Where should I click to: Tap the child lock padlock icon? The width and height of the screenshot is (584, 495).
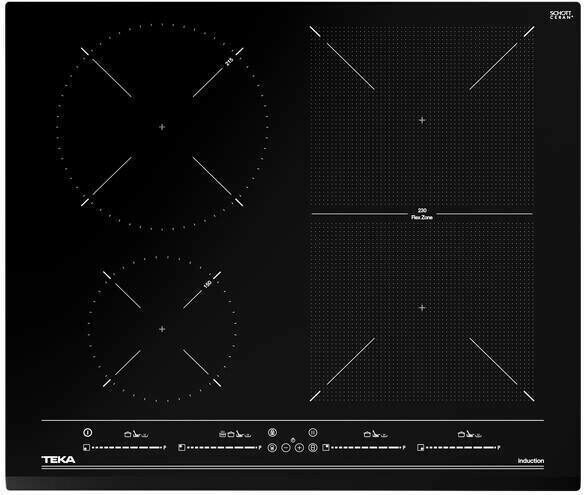[x=272, y=447]
